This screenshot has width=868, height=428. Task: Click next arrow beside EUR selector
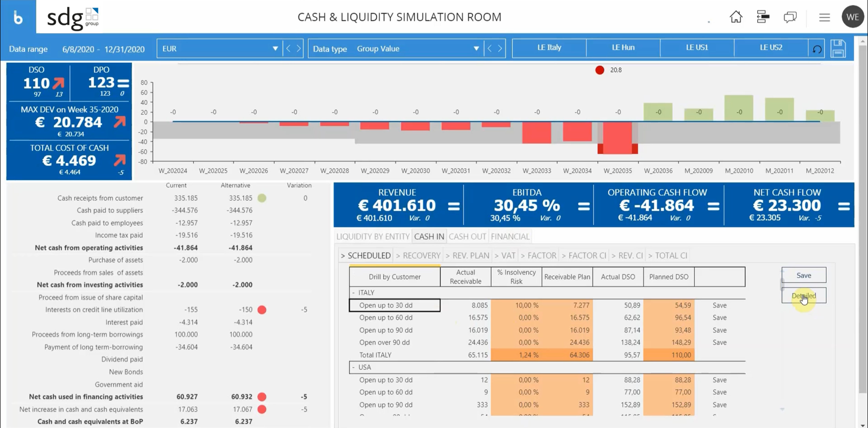click(298, 49)
